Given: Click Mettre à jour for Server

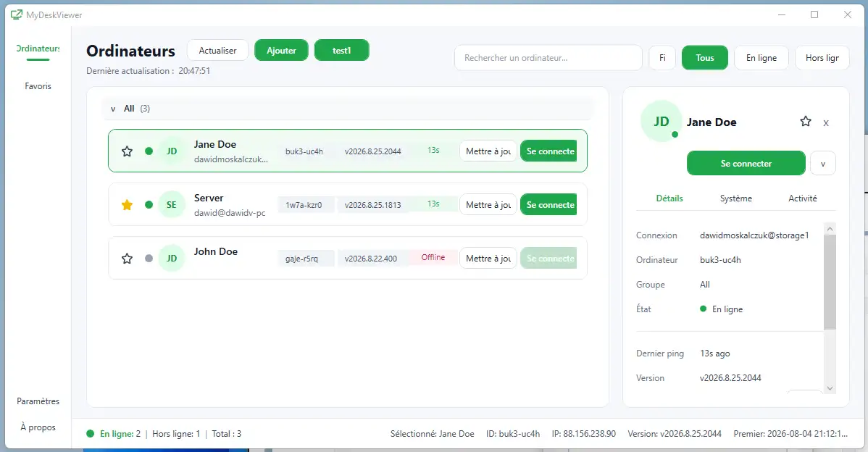Looking at the screenshot, I should coord(488,205).
